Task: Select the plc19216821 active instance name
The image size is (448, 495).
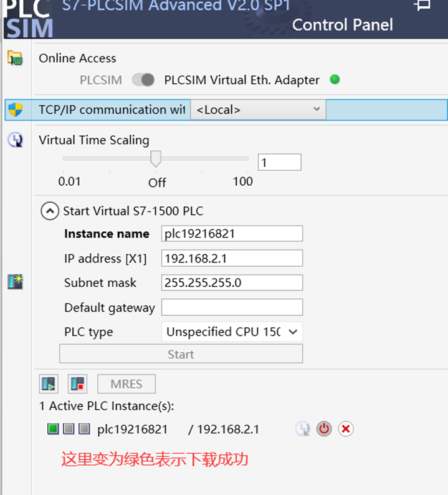Action: point(133,430)
